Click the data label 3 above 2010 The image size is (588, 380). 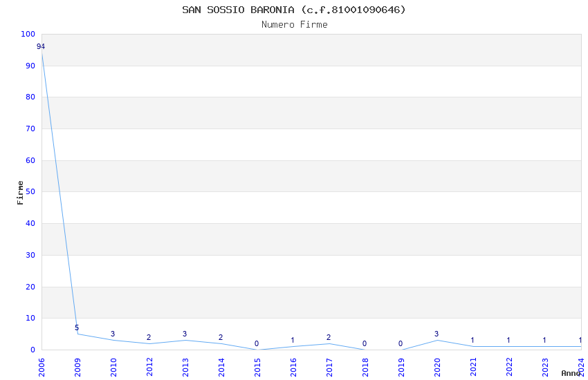tap(113, 334)
